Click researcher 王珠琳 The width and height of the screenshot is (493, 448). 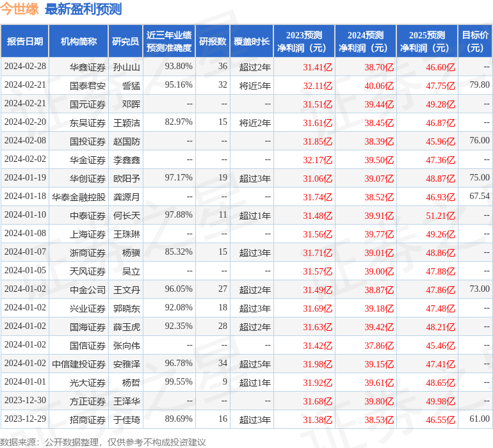pos(127,234)
